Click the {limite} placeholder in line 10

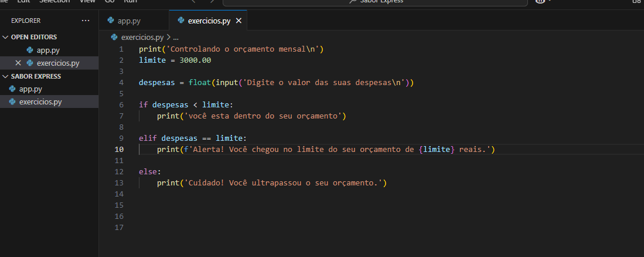[x=437, y=149]
